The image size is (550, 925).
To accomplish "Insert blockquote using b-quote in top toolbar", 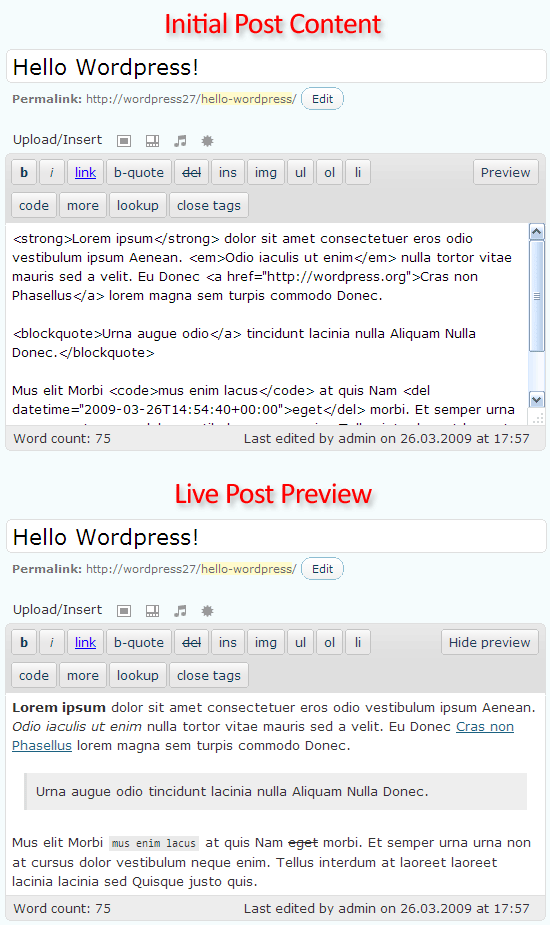I will tap(139, 172).
